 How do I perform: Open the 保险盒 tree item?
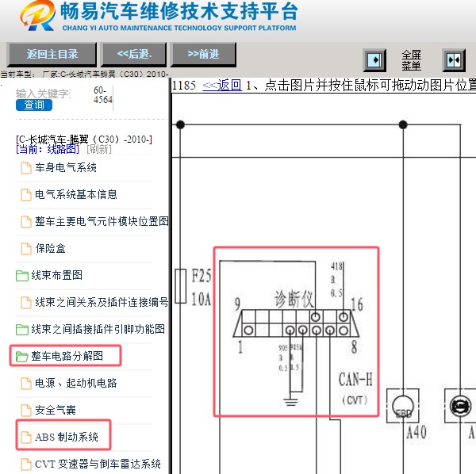click(50, 248)
